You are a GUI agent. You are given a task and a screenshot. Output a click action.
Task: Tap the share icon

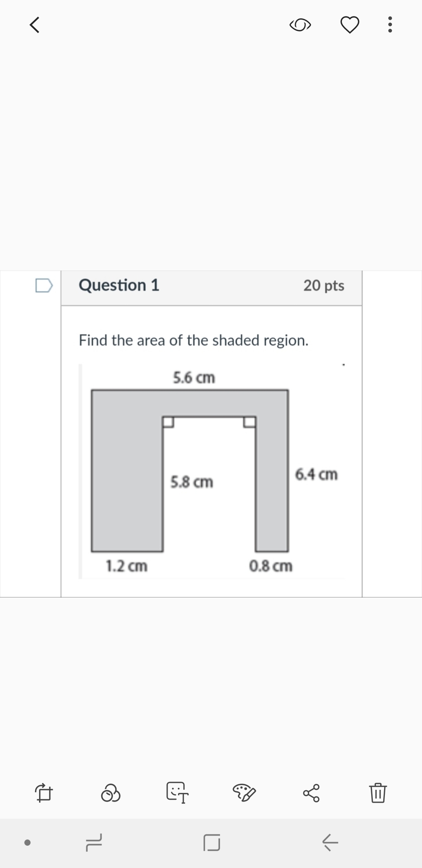point(311,793)
